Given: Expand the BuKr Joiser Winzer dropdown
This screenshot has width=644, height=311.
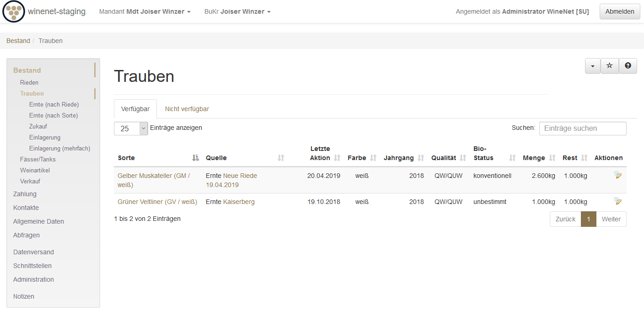Looking at the screenshot, I should (237, 11).
